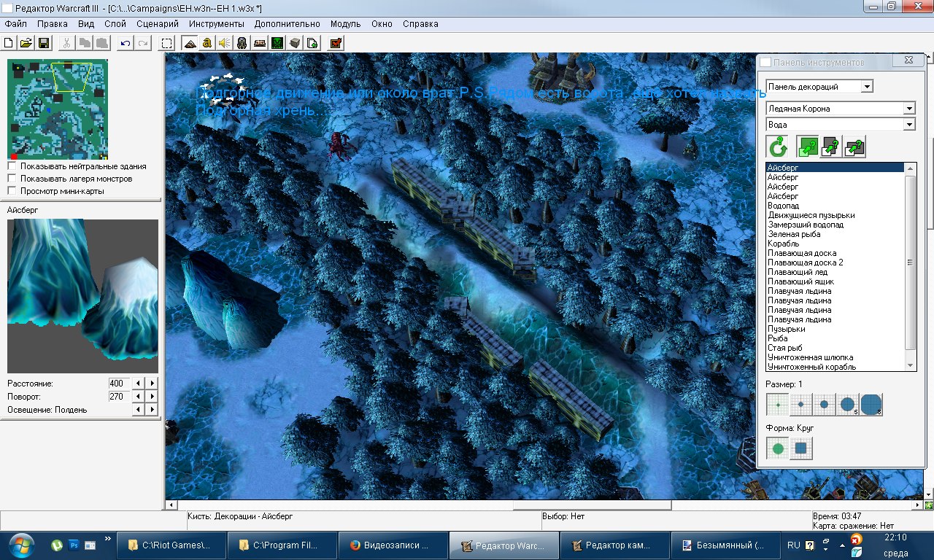Viewport: 934px width, 560px height.
Task: Choose the brush size marked 5
Action: point(848,404)
